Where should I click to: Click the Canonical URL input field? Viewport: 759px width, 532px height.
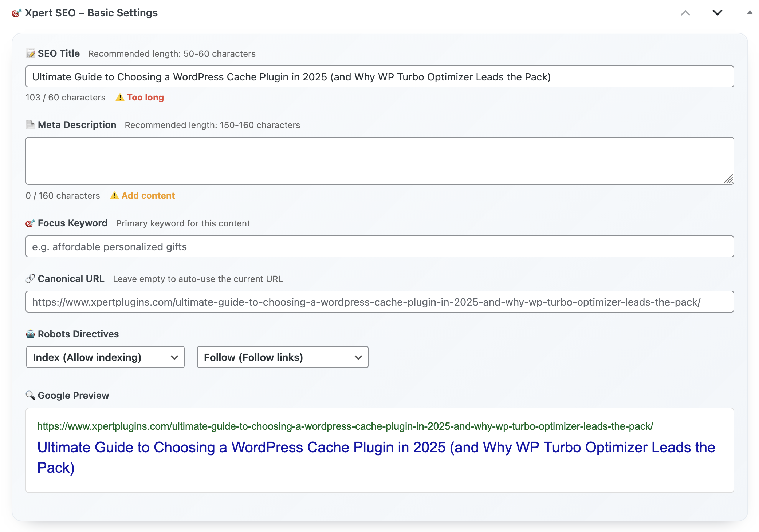[379, 302]
